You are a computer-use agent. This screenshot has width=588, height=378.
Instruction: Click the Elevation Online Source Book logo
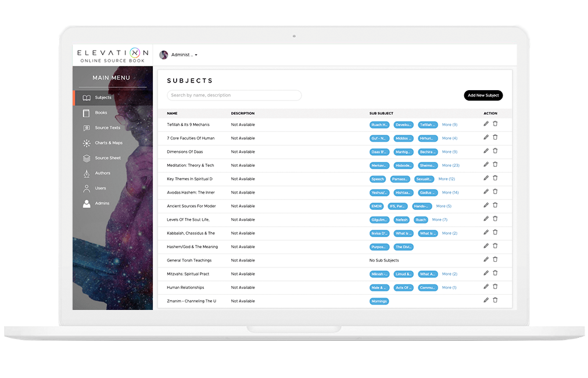click(113, 55)
